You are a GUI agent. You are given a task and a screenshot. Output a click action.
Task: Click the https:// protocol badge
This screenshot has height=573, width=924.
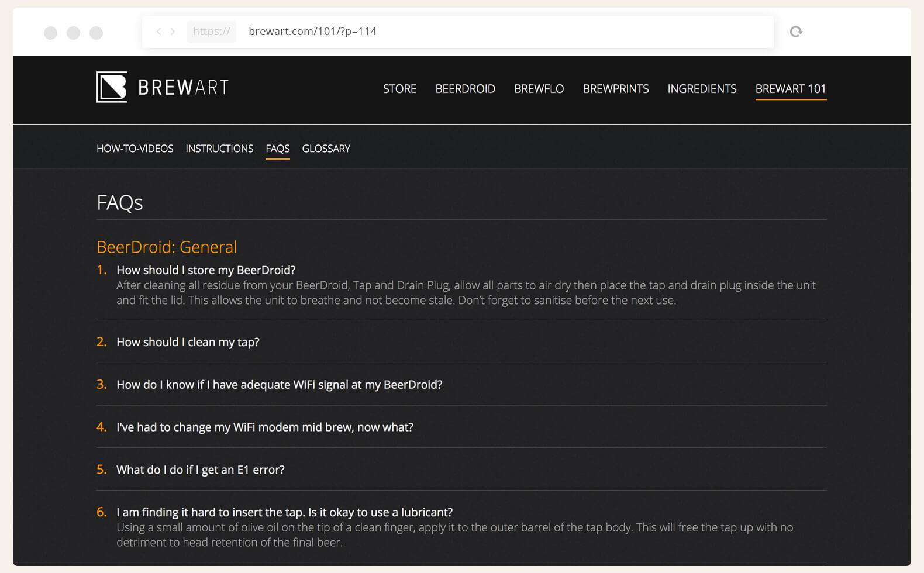(x=211, y=32)
